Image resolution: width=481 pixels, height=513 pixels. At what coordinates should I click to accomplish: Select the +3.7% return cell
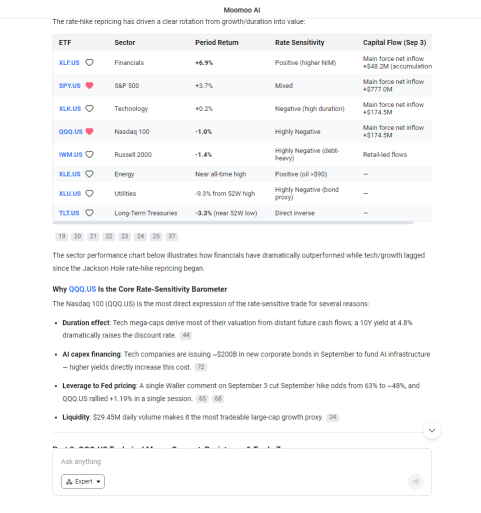[204, 86]
